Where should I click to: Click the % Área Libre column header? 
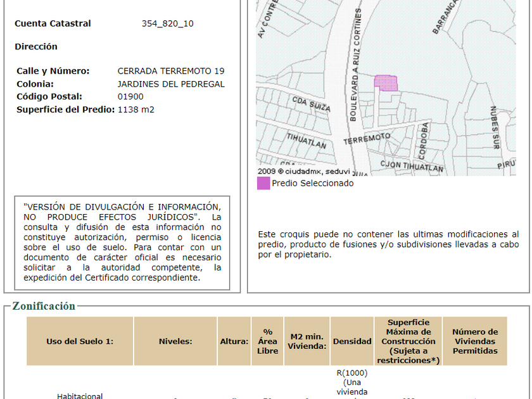pos(267,341)
